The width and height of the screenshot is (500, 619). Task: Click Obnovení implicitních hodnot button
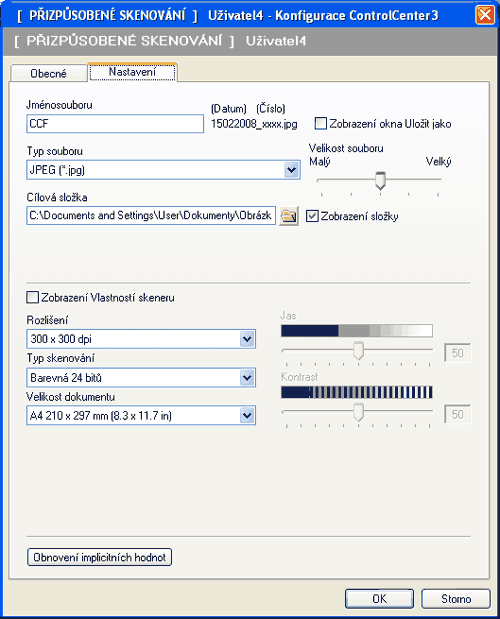point(99,557)
